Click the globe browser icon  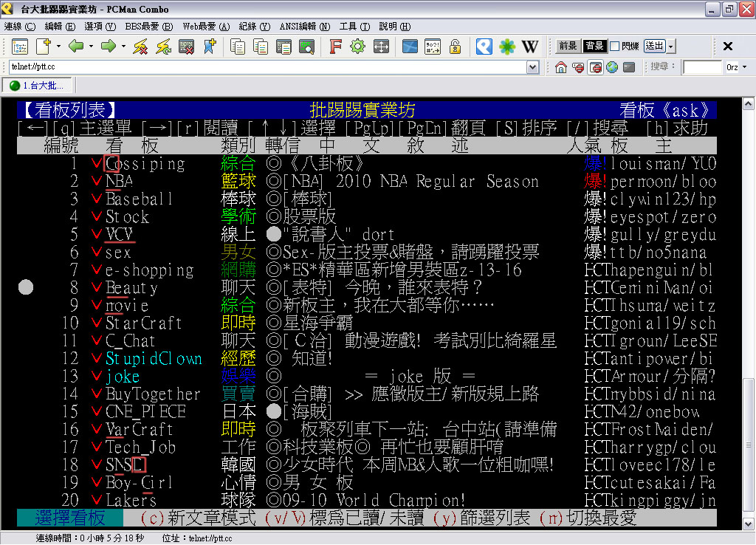612,67
